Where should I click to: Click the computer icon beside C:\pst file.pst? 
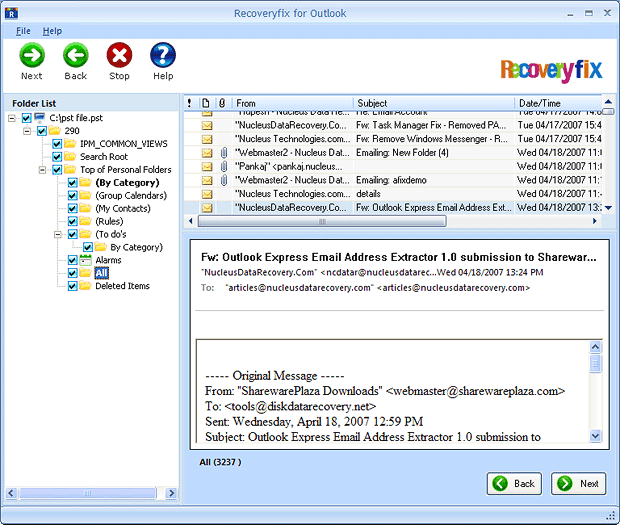[40, 117]
